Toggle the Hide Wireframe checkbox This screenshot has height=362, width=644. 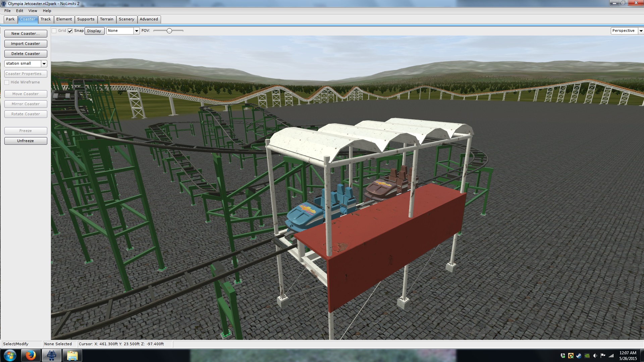click(x=7, y=82)
